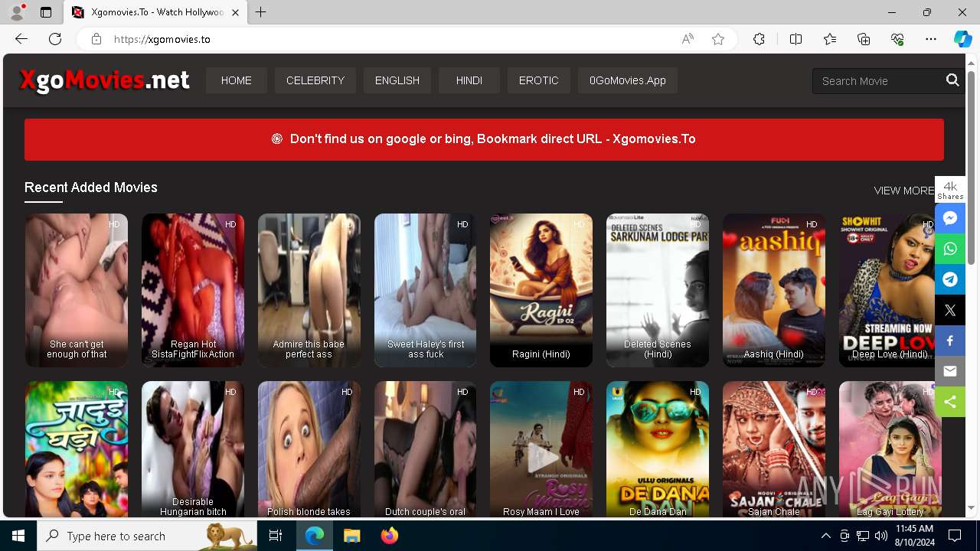Add this page to favorites star
Viewport: 980px width, 551px height.
coord(718,39)
